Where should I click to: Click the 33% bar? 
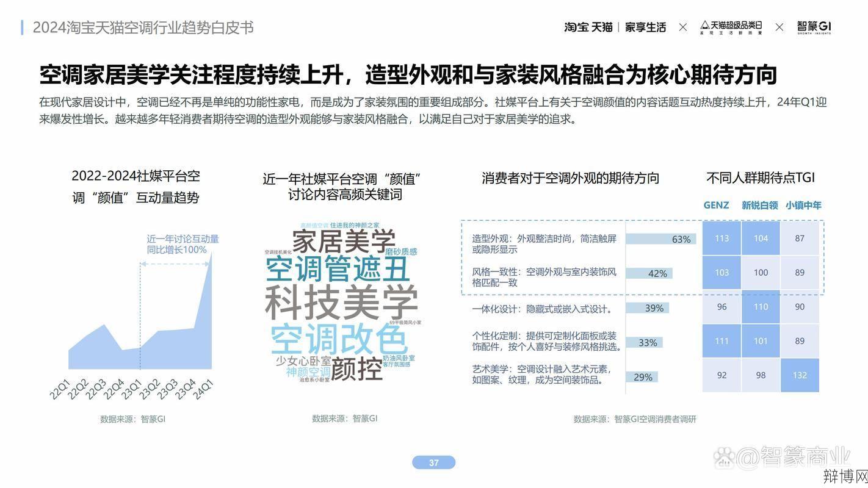tap(644, 343)
